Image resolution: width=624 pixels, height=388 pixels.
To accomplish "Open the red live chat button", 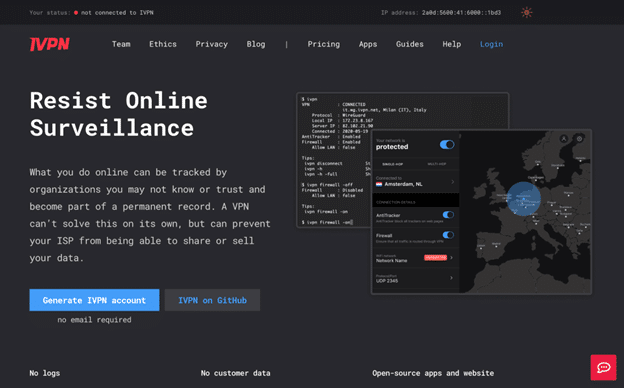I will pyautogui.click(x=603, y=367).
